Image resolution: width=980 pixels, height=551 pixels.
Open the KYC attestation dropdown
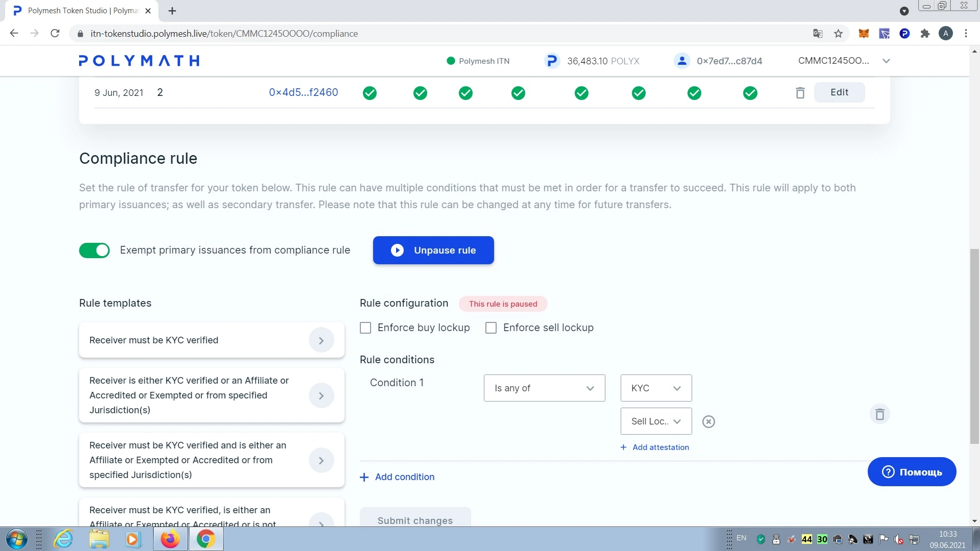[656, 388]
